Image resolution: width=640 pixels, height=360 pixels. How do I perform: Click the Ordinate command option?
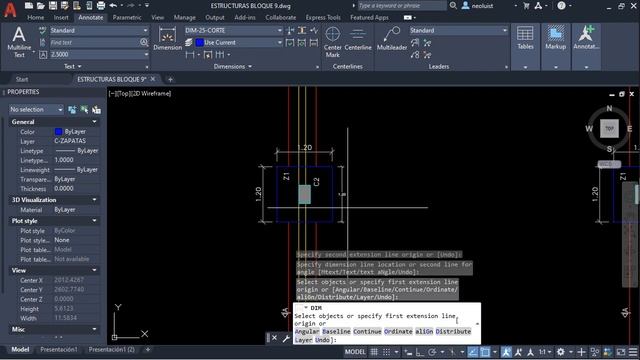[398, 331]
